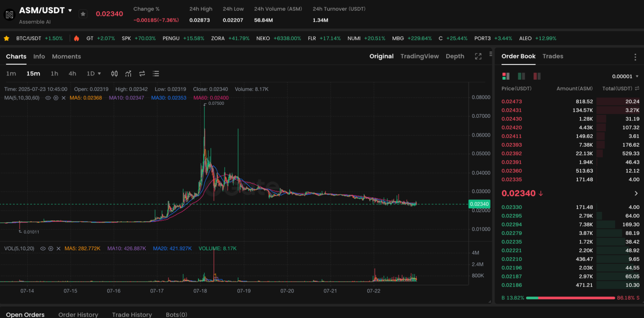Viewport: 644px width, 318px height.
Task: Open NEKO ticker link
Action: [279, 38]
